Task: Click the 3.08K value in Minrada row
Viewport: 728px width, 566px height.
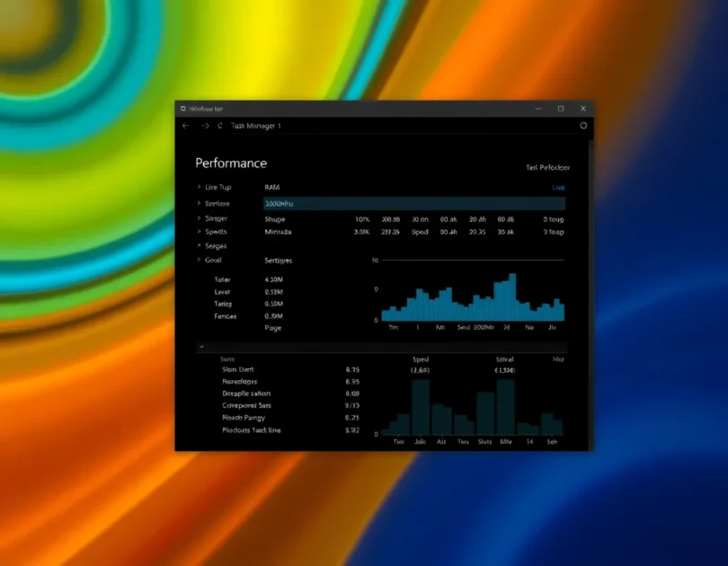Action: click(x=361, y=232)
